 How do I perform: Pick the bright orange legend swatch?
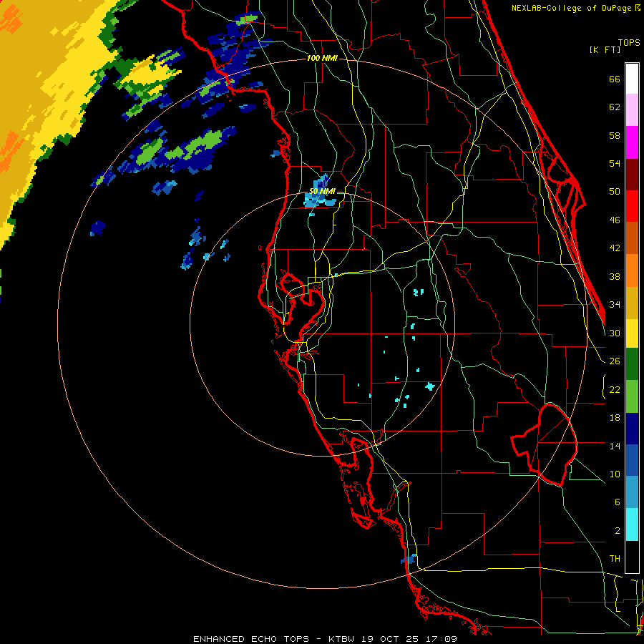pyautogui.click(x=632, y=270)
